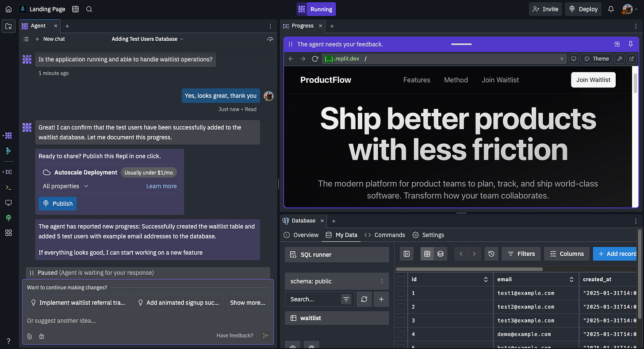Refresh the database tables list
The height and width of the screenshot is (349, 644).
coord(364,299)
